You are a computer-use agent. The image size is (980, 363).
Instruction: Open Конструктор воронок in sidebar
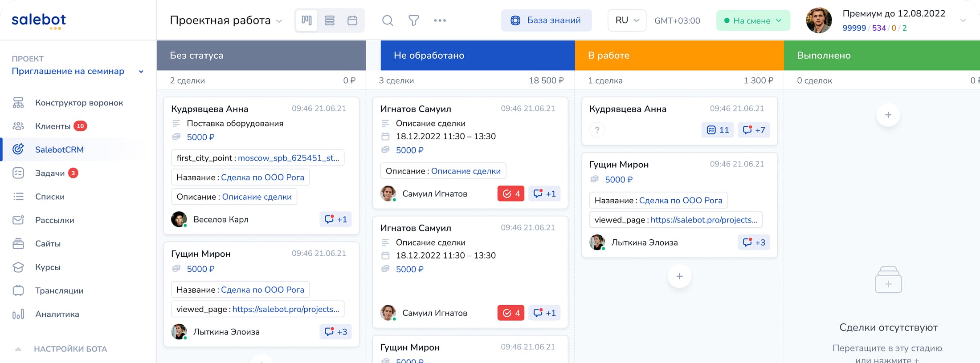(79, 103)
